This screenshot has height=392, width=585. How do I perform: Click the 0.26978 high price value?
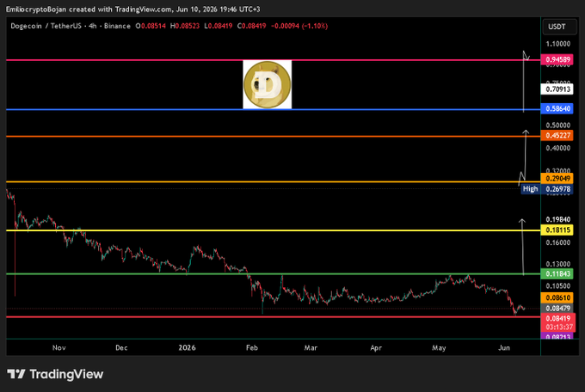[x=557, y=189]
